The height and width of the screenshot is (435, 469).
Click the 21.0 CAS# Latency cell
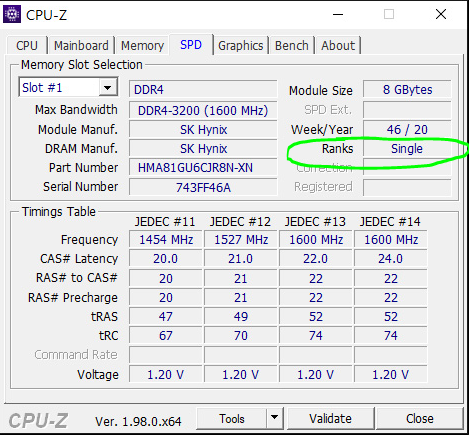click(241, 259)
